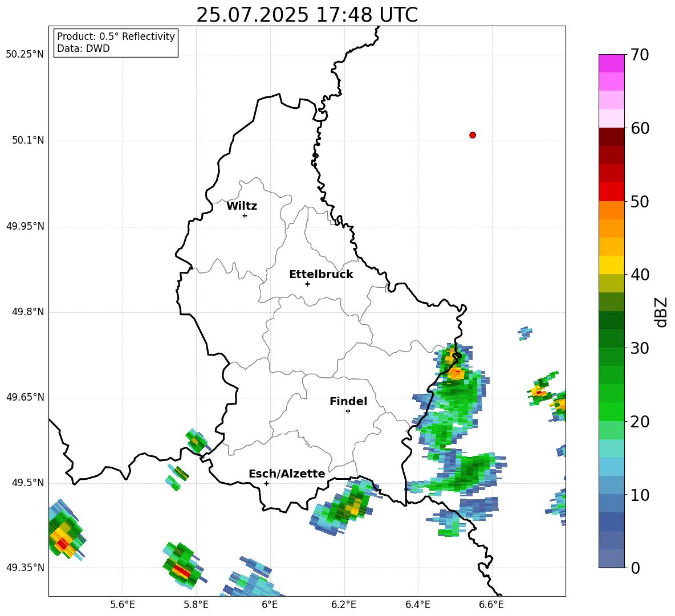Image resolution: width=675 pixels, height=616 pixels.
Task: Click the Wiltz city label
Action: point(242,206)
